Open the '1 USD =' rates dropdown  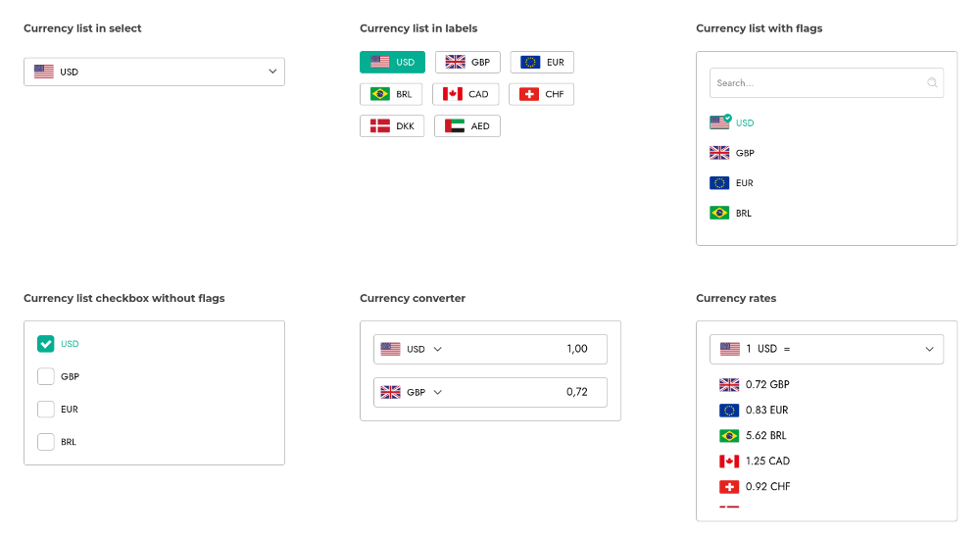929,349
